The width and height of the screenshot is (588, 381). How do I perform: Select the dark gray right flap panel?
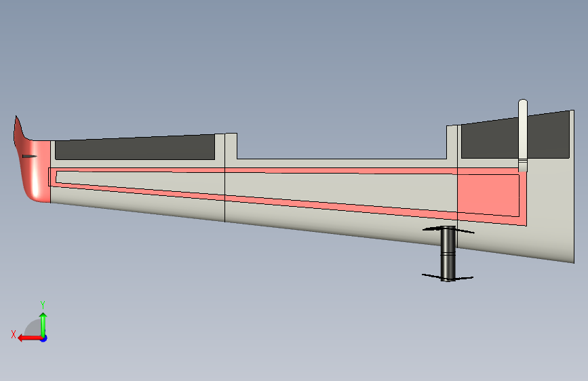point(515,136)
